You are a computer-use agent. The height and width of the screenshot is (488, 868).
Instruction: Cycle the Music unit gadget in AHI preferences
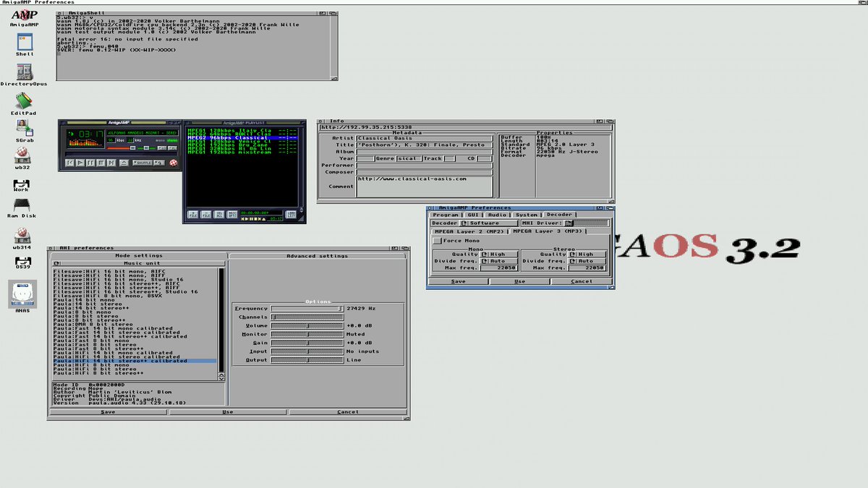138,263
